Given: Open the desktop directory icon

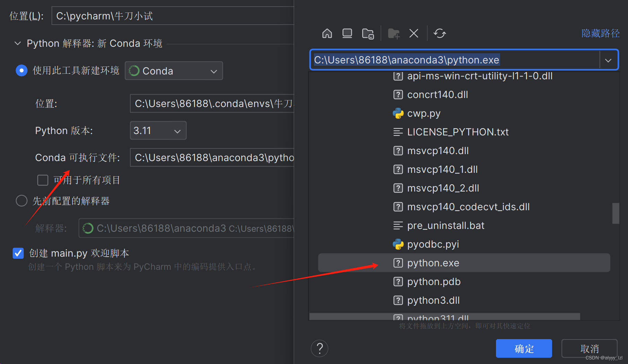Looking at the screenshot, I should (x=347, y=34).
